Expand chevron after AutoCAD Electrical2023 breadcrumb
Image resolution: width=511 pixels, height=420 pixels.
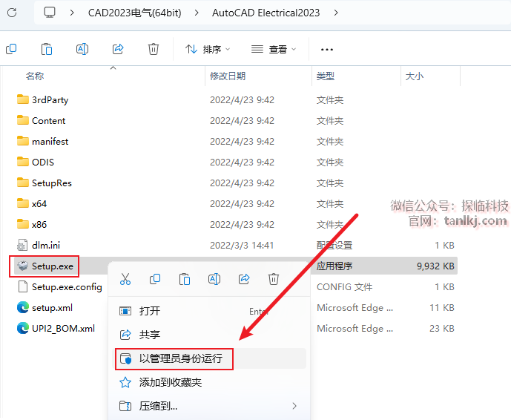(x=336, y=13)
